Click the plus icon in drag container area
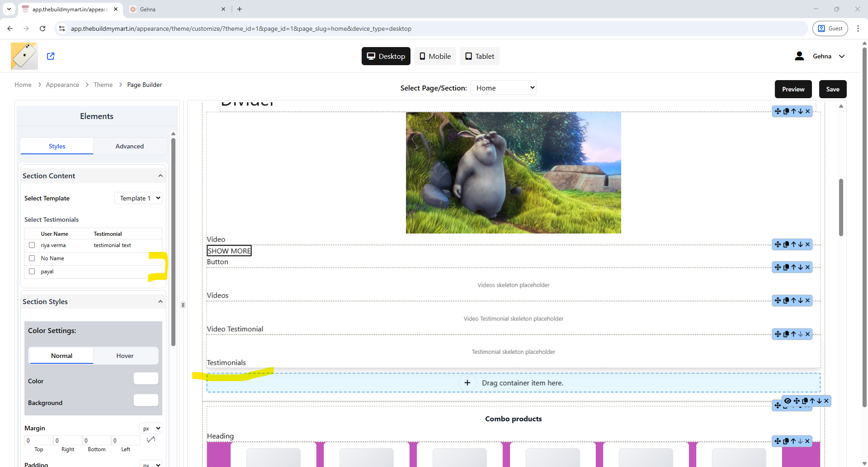 coord(467,383)
